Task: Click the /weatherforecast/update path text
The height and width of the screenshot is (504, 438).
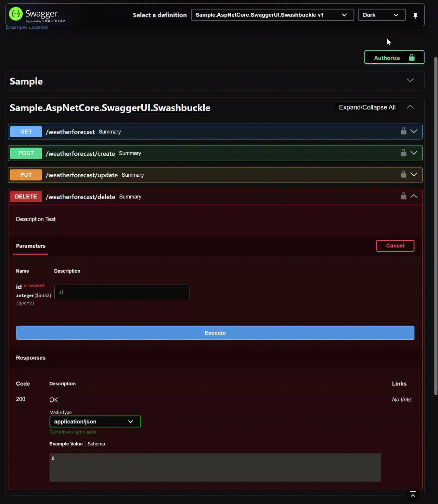Action: point(82,175)
